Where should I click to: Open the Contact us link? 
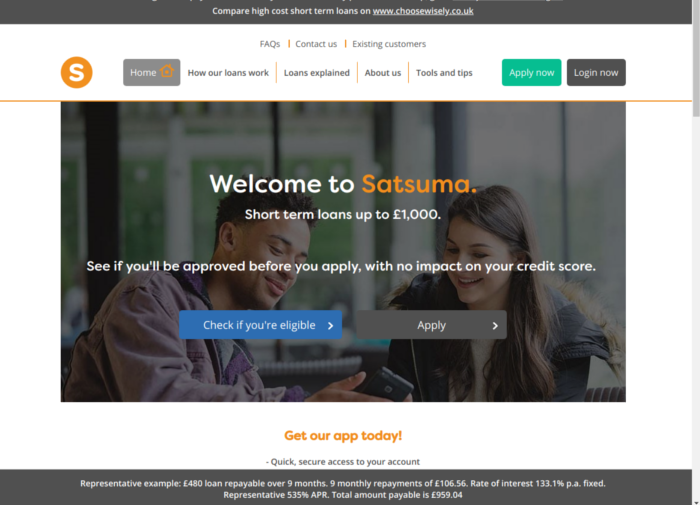coord(316,44)
